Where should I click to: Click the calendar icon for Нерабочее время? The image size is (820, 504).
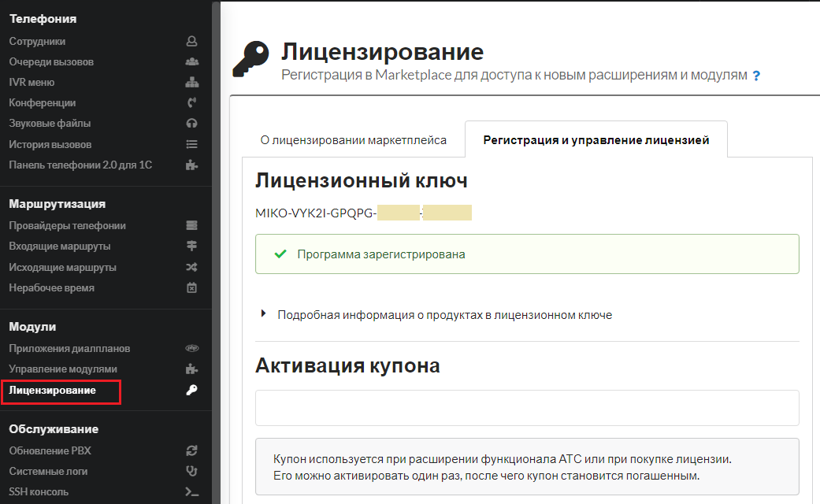pyautogui.click(x=191, y=287)
